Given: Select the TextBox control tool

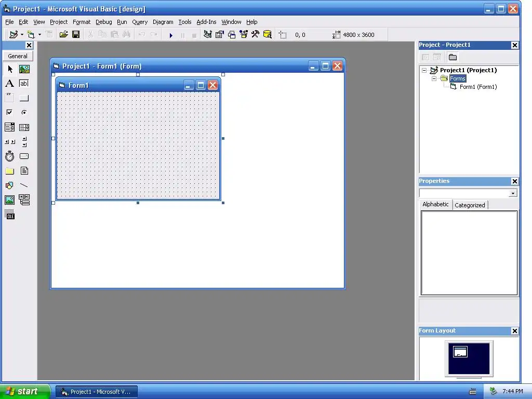Looking at the screenshot, I should pyautogui.click(x=24, y=84).
